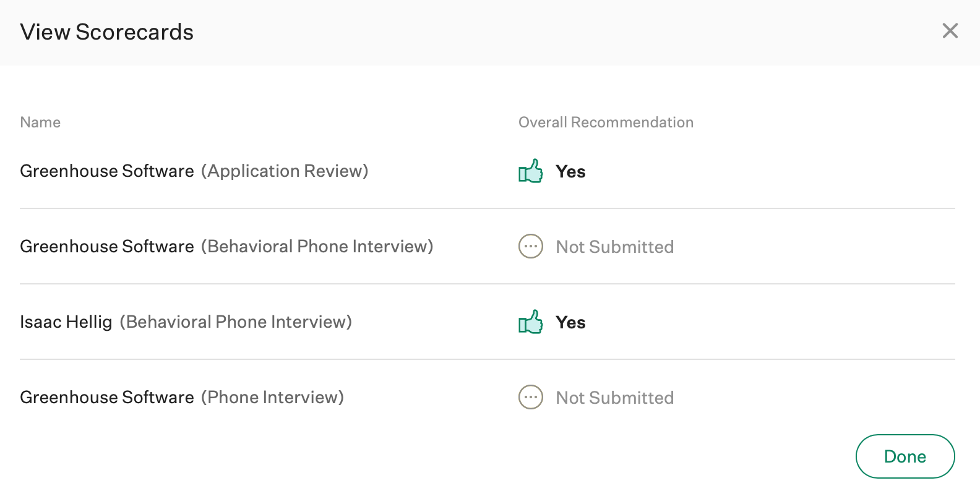Image resolution: width=980 pixels, height=491 pixels.
Task: Click the Name column header
Action: [40, 122]
